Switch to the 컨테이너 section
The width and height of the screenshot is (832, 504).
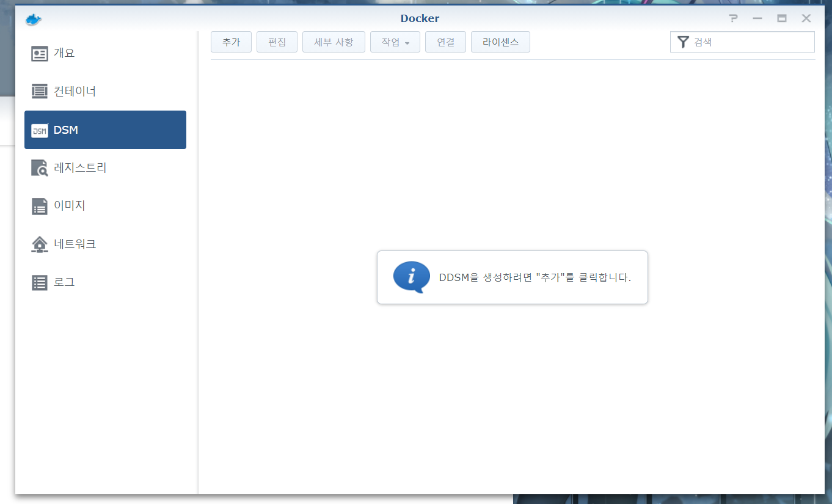click(x=105, y=92)
